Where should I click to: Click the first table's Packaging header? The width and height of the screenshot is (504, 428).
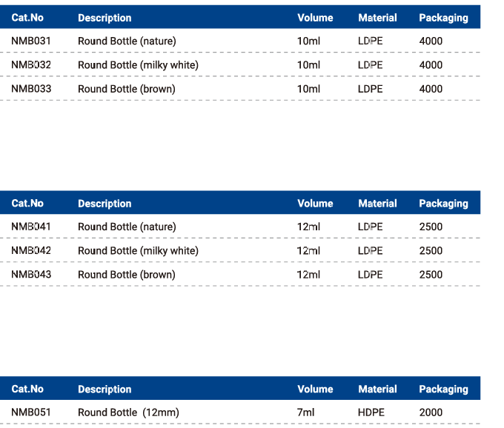pos(443,18)
